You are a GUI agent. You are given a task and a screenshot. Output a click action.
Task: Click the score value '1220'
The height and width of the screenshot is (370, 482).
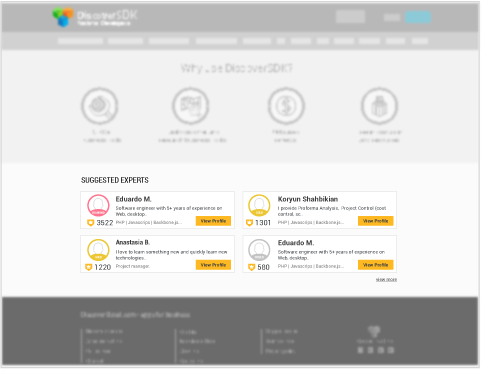point(103,267)
